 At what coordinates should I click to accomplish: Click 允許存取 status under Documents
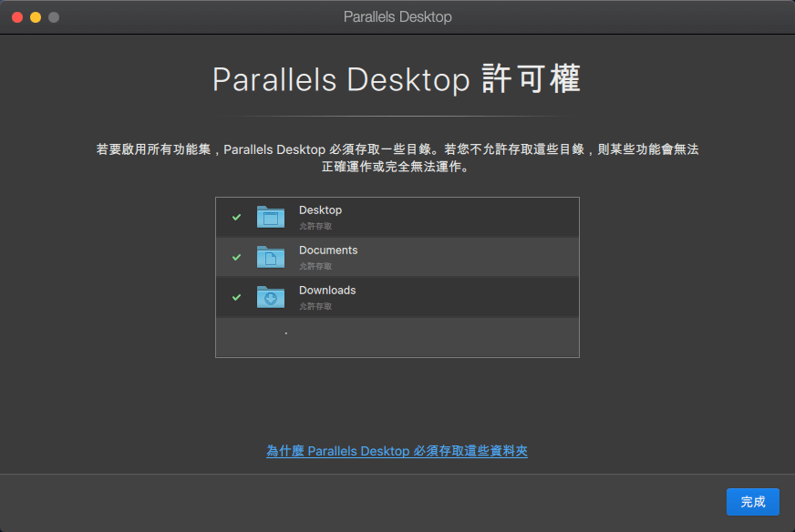tap(315, 266)
